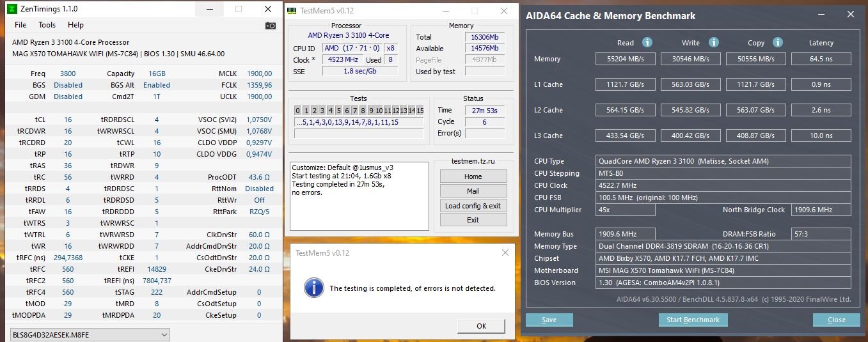This screenshot has height=342, width=868.
Task: Click the tRFC (ns) value 294,7368
Action: [x=68, y=258]
